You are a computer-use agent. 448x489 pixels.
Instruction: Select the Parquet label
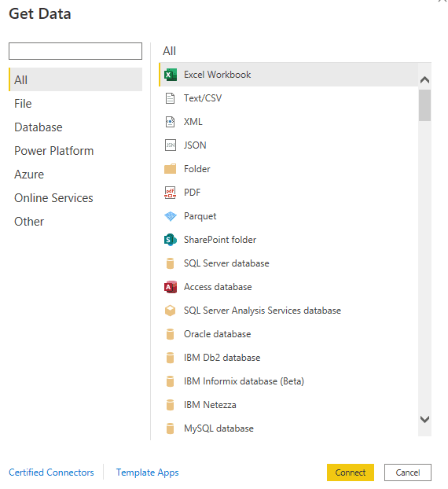(x=200, y=216)
